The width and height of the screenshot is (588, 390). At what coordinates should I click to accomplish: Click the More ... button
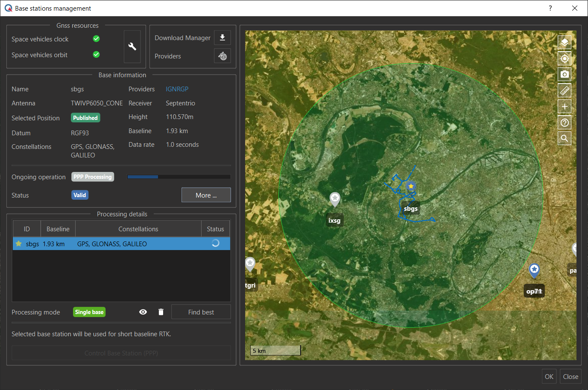(206, 195)
